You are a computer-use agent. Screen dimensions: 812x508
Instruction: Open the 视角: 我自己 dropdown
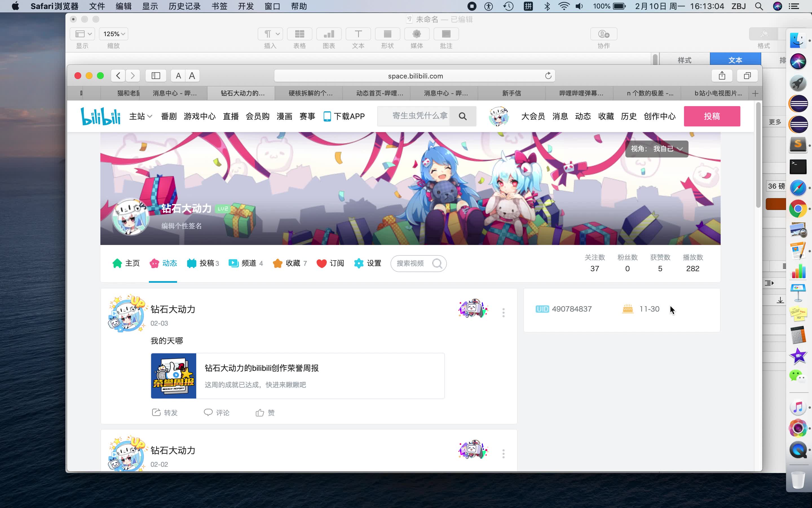[x=656, y=149]
